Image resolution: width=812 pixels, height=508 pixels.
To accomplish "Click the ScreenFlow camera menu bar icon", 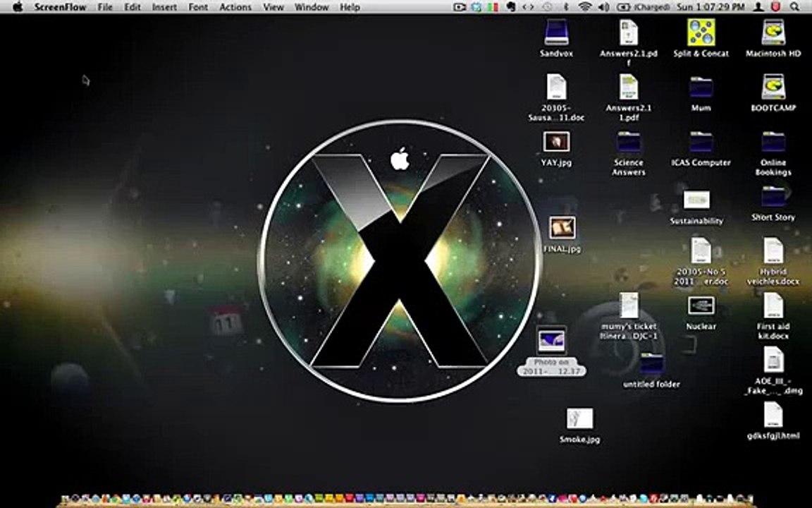I will 460,7.
